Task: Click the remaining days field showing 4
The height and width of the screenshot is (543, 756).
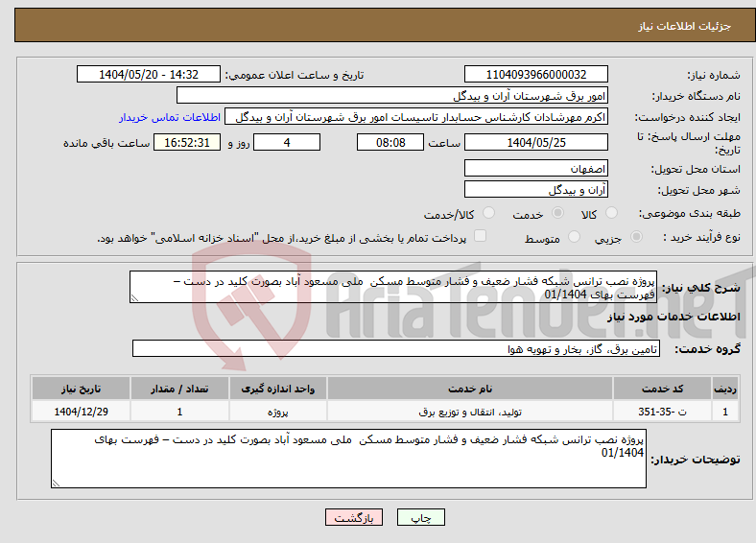Action: 287,143
